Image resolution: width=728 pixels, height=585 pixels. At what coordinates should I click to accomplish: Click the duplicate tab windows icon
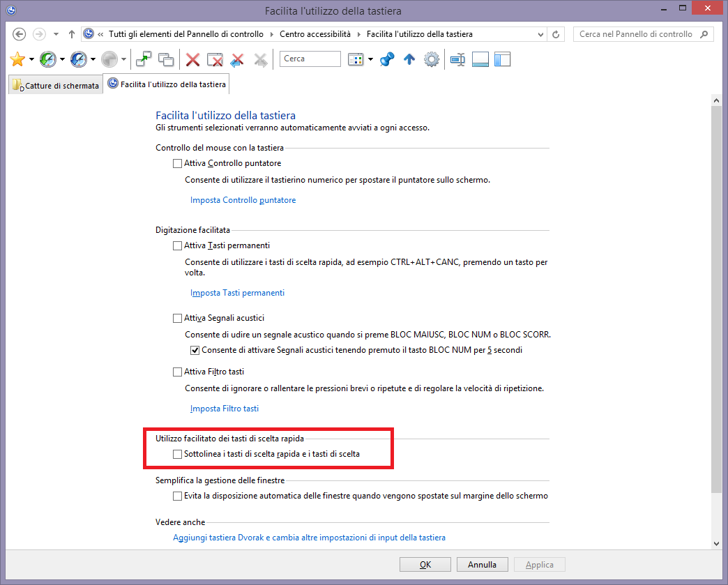click(166, 59)
